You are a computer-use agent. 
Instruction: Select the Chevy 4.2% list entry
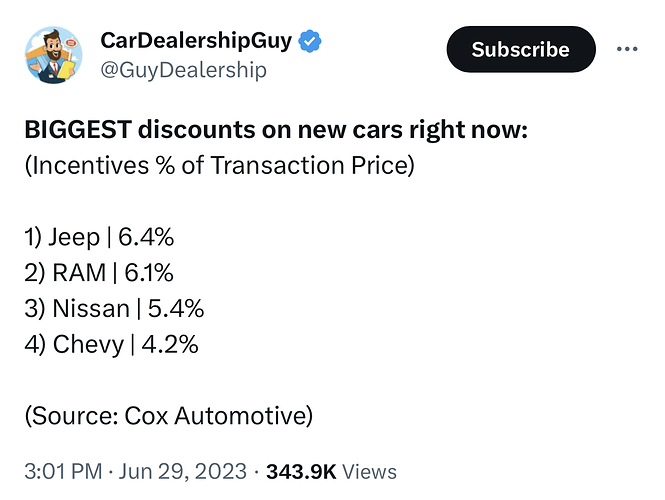[112, 344]
